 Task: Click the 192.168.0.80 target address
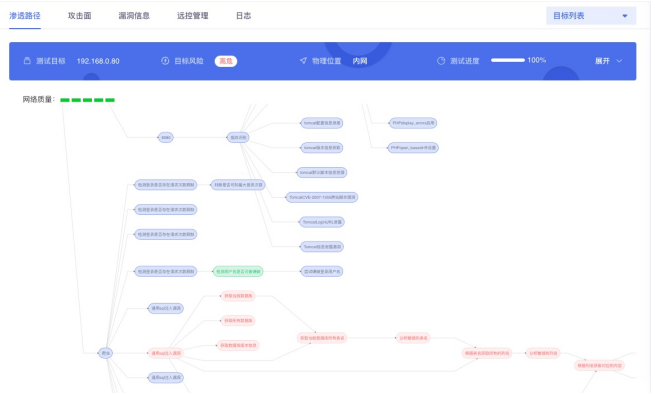click(x=98, y=61)
